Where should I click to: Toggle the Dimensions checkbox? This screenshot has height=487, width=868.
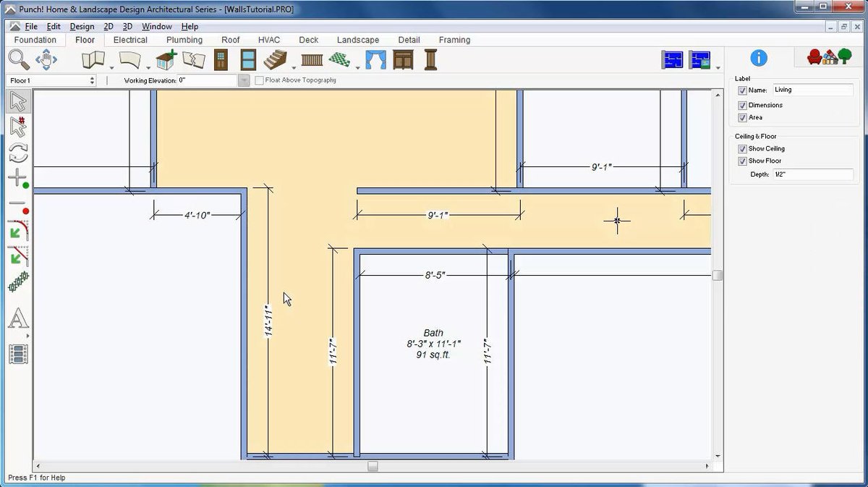click(x=742, y=106)
